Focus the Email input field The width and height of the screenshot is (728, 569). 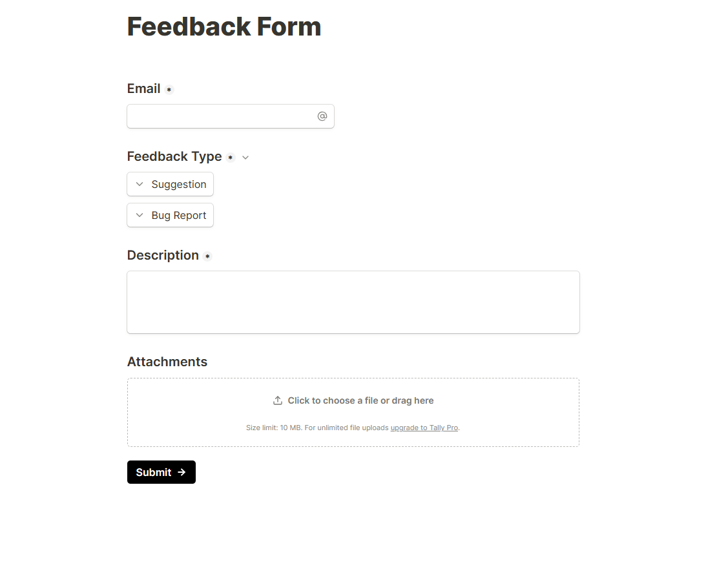(x=221, y=116)
